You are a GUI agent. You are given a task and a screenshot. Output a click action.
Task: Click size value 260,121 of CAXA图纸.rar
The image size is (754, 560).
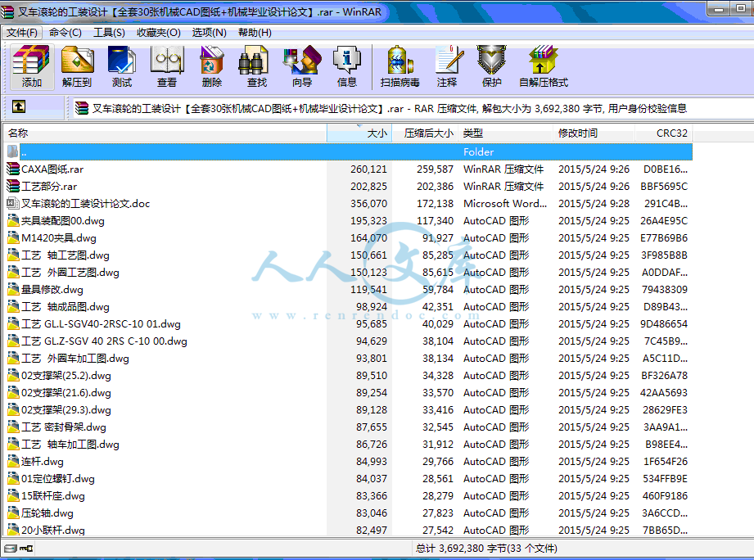coord(369,169)
